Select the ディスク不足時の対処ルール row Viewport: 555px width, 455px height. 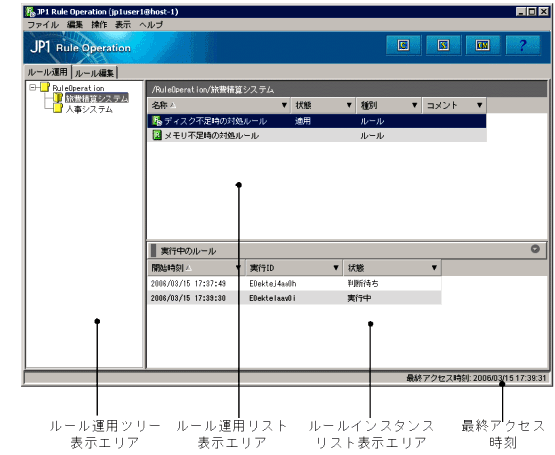click(x=317, y=121)
